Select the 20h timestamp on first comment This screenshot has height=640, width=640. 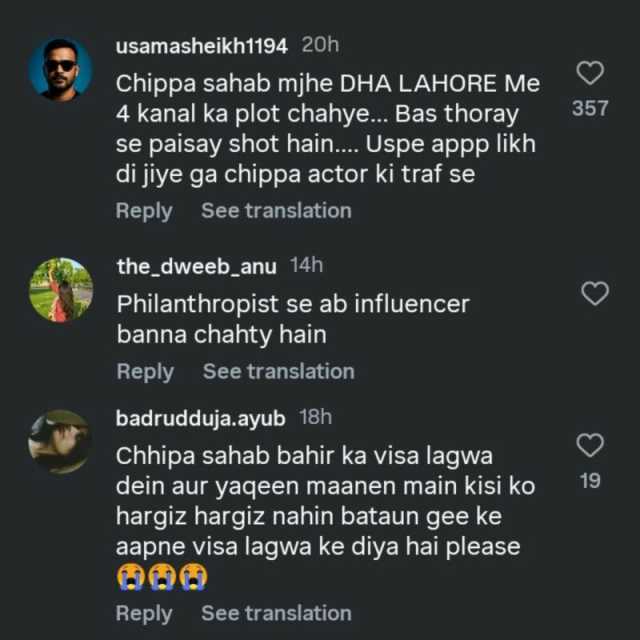pos(320,45)
